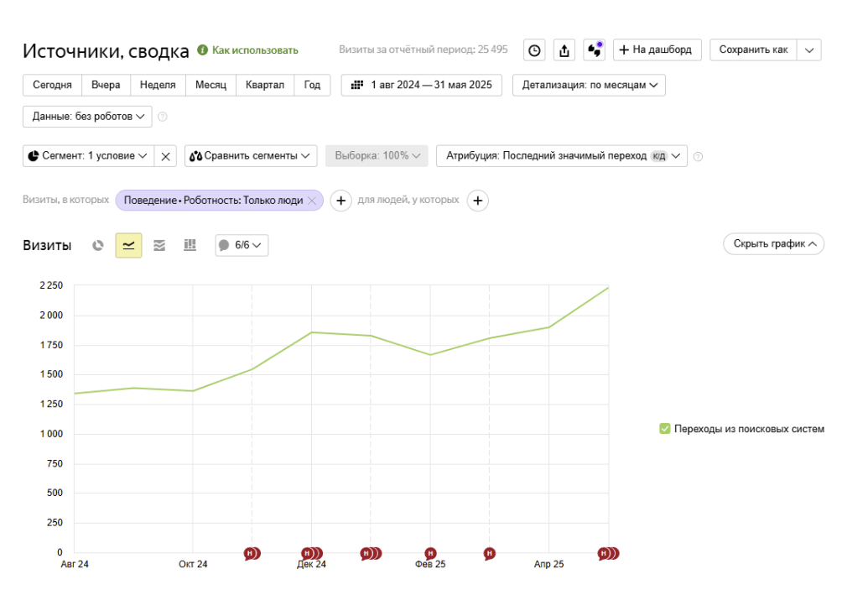868x616 pixels.
Task: Select the Вчера period tab
Action: (106, 86)
